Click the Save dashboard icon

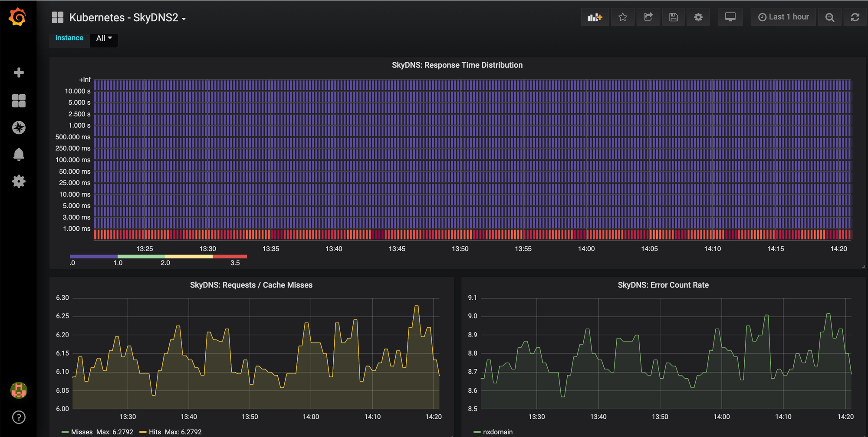pyautogui.click(x=673, y=17)
